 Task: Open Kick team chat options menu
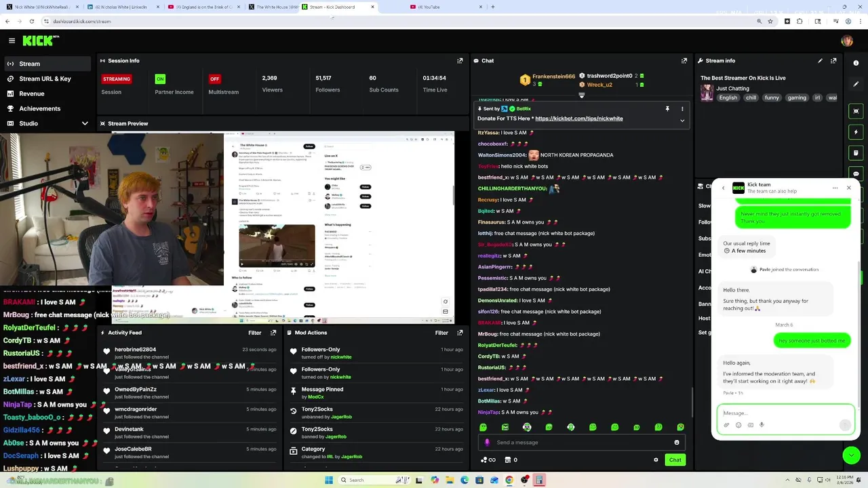[836, 188]
